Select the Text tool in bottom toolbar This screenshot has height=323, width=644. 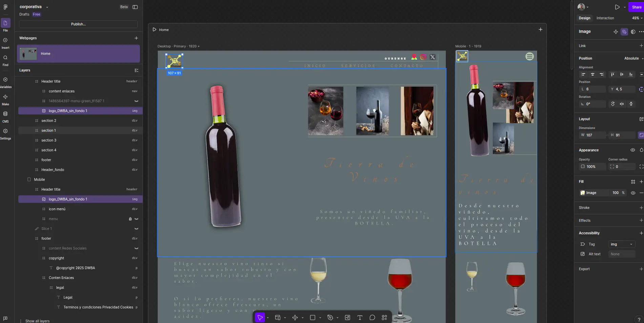360,318
